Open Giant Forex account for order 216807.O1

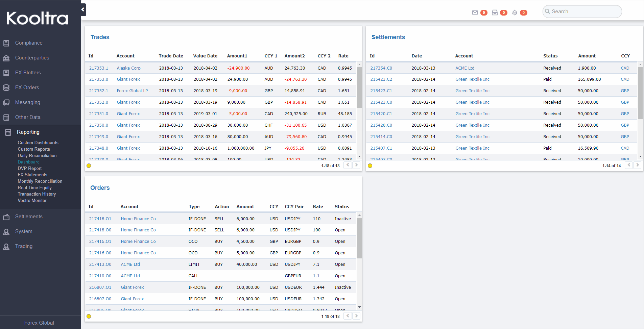(x=132, y=287)
